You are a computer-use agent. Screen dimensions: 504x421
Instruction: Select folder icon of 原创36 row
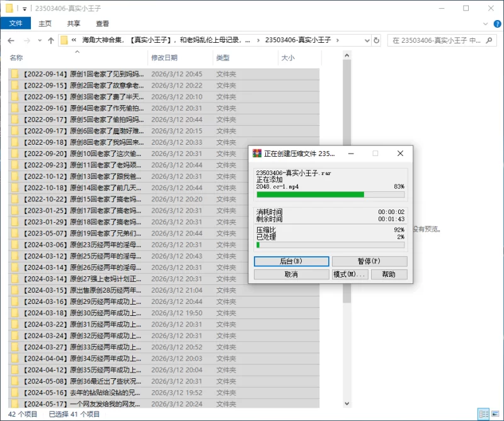click(x=14, y=381)
